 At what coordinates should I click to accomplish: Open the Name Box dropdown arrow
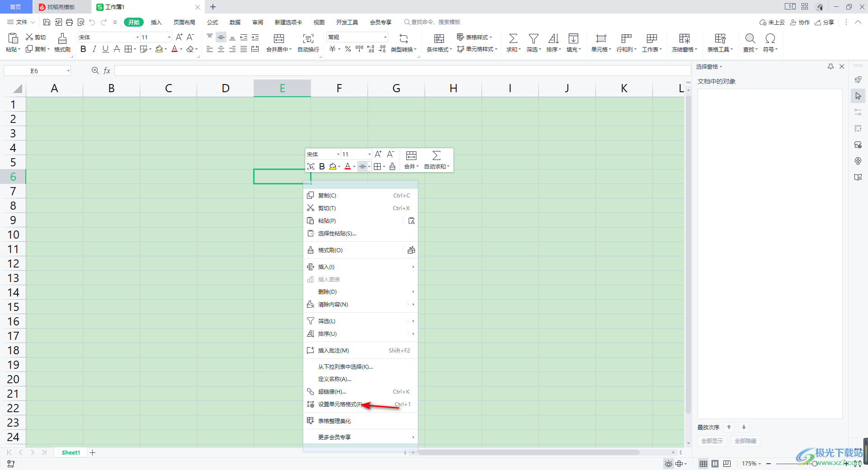click(68, 70)
